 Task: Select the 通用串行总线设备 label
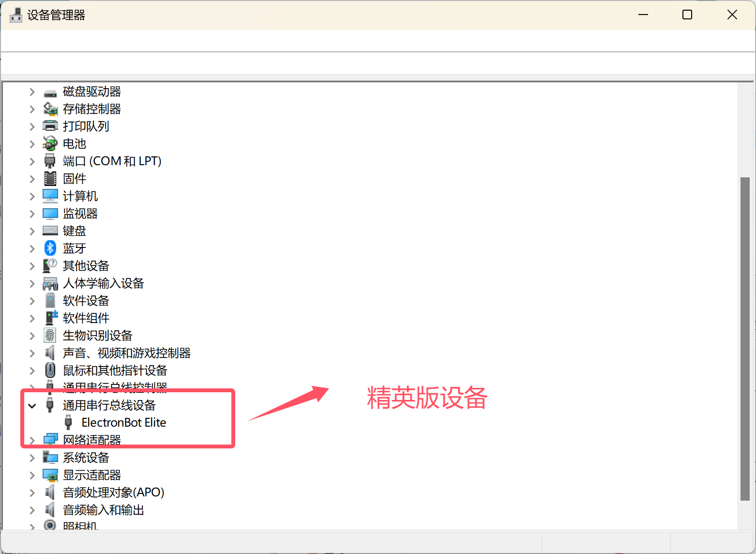(x=109, y=405)
